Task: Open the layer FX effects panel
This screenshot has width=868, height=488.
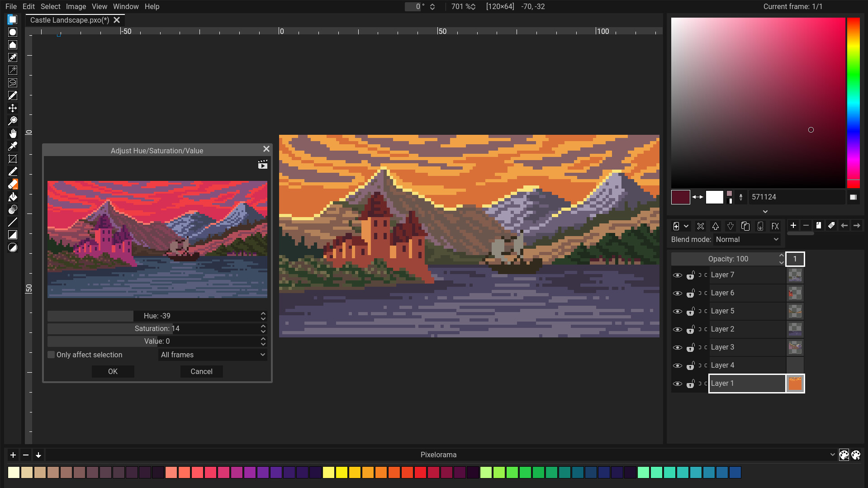Action: pos(775,226)
